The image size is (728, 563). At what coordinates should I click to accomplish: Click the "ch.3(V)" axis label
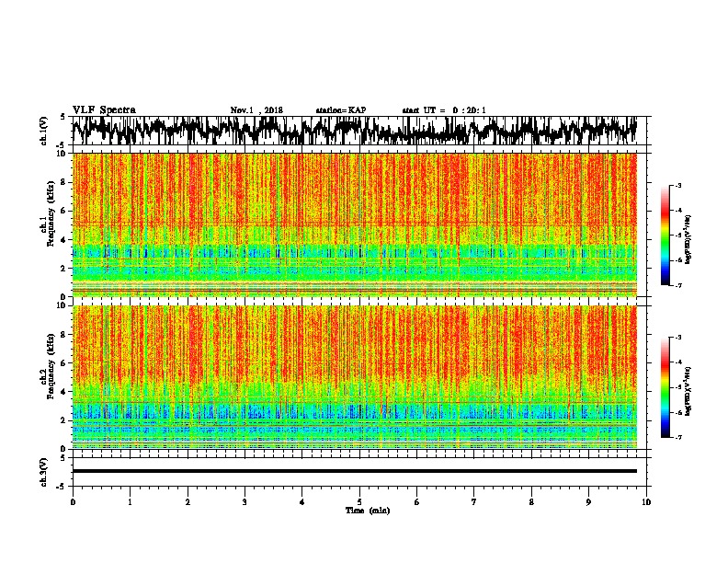[x=44, y=473]
